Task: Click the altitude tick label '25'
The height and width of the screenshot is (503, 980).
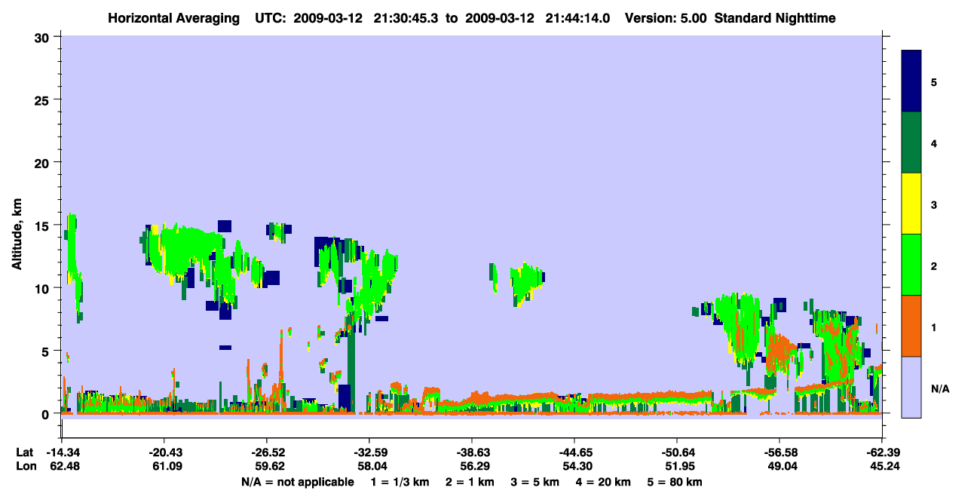Action: [x=44, y=100]
